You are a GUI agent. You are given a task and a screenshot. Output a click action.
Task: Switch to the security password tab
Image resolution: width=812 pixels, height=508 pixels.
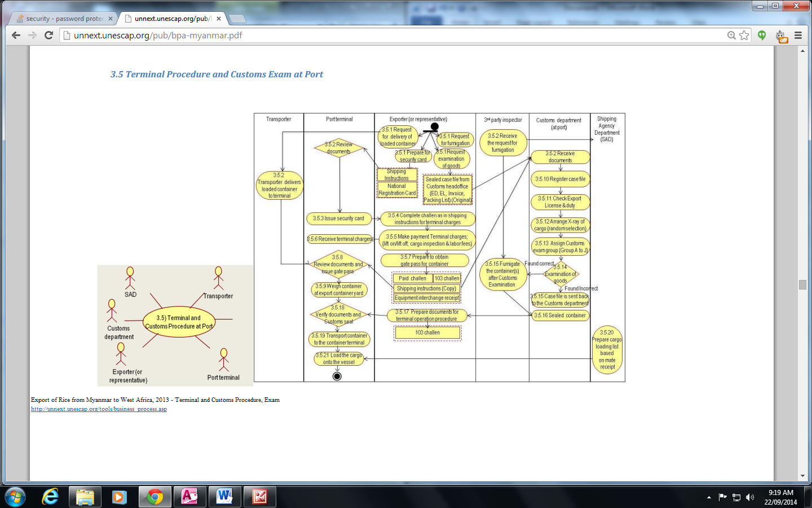(63, 19)
